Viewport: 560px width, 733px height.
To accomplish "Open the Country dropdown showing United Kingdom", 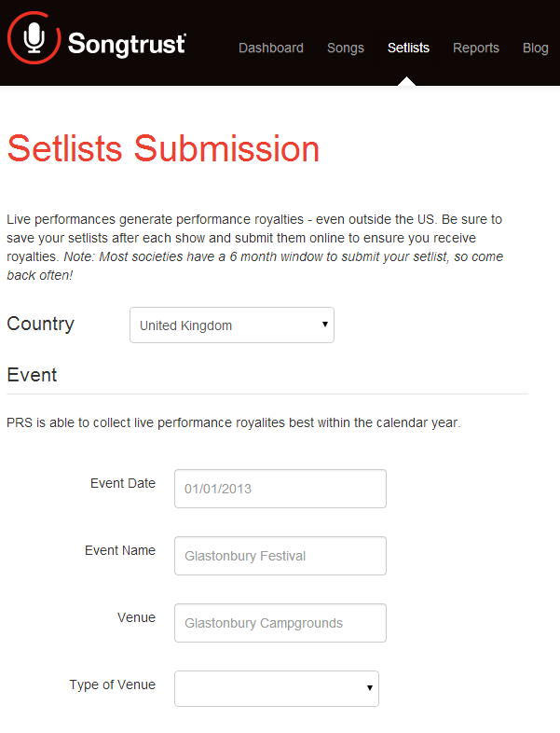I will tap(232, 325).
